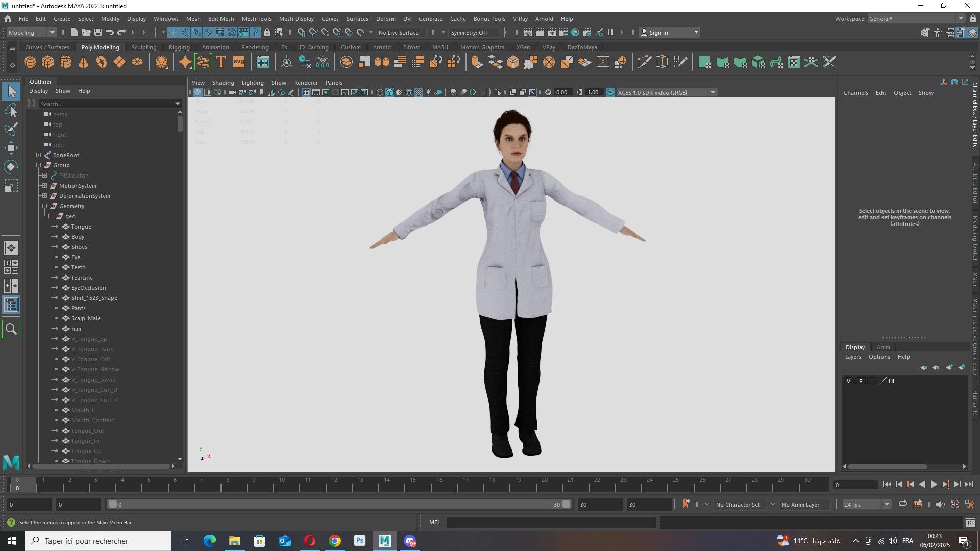Click the Polygon Cube shelf icon
The width and height of the screenshot is (980, 551).
click(x=48, y=62)
